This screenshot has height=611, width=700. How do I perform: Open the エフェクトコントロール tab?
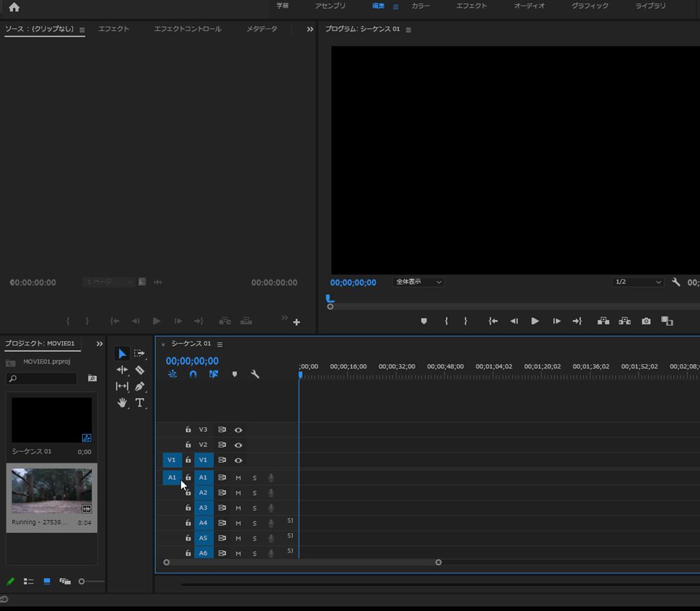click(x=187, y=29)
